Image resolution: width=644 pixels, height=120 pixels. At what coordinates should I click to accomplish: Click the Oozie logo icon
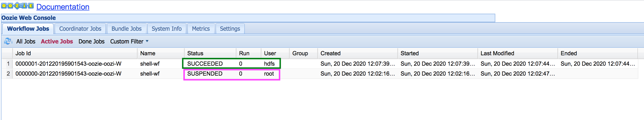pos(17,6)
